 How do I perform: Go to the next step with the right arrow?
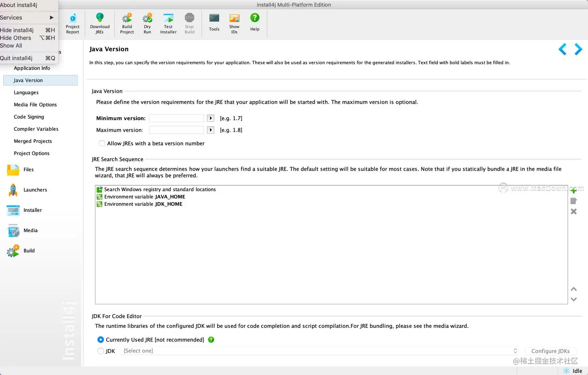click(578, 49)
